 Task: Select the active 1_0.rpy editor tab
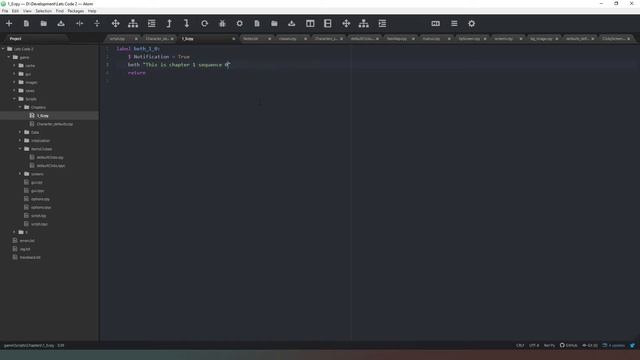click(207, 39)
